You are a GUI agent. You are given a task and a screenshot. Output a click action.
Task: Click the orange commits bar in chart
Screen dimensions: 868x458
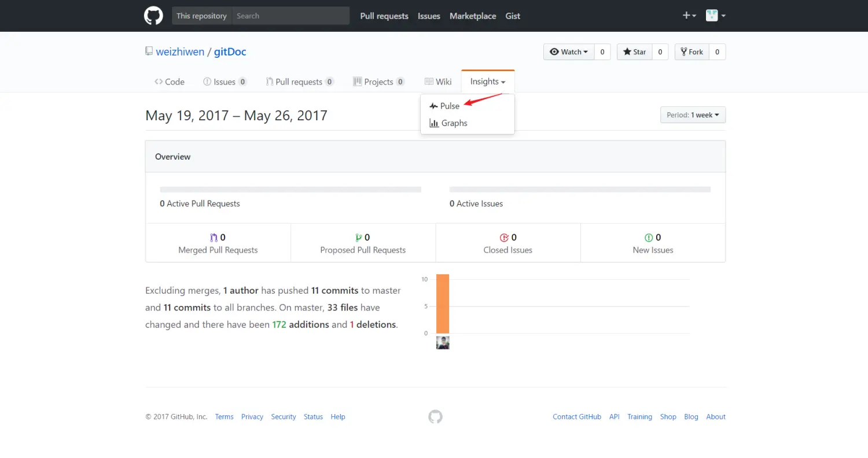[x=443, y=304]
